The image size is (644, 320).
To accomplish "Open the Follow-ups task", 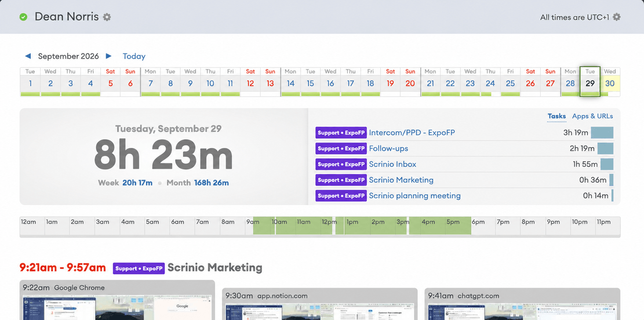I will [x=388, y=148].
